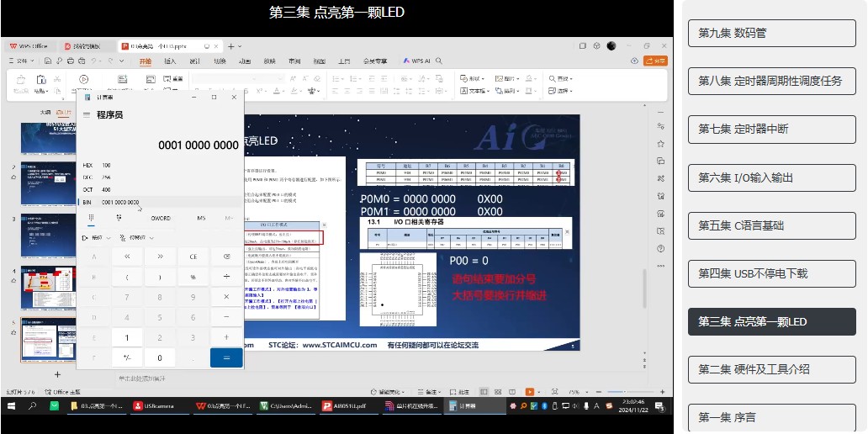Select slide 5 thumbnail in panel
The image size is (868, 434).
[x=48, y=340]
